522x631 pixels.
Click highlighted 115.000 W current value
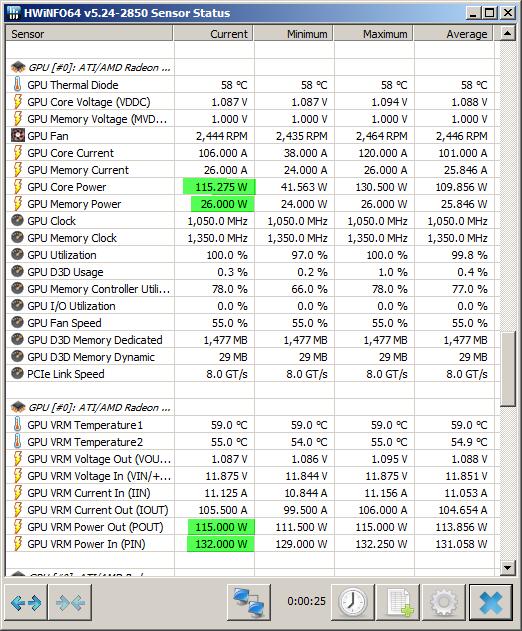pos(221,527)
